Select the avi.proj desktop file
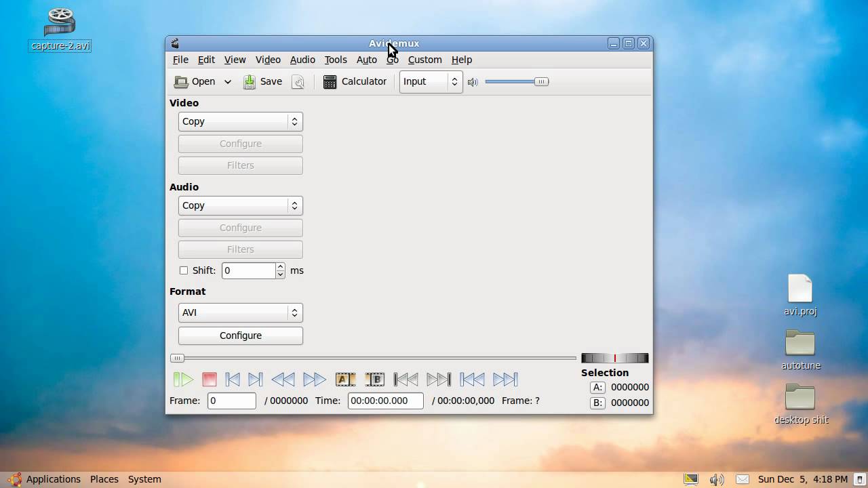Screen dimensions: 868x488 coord(800,296)
